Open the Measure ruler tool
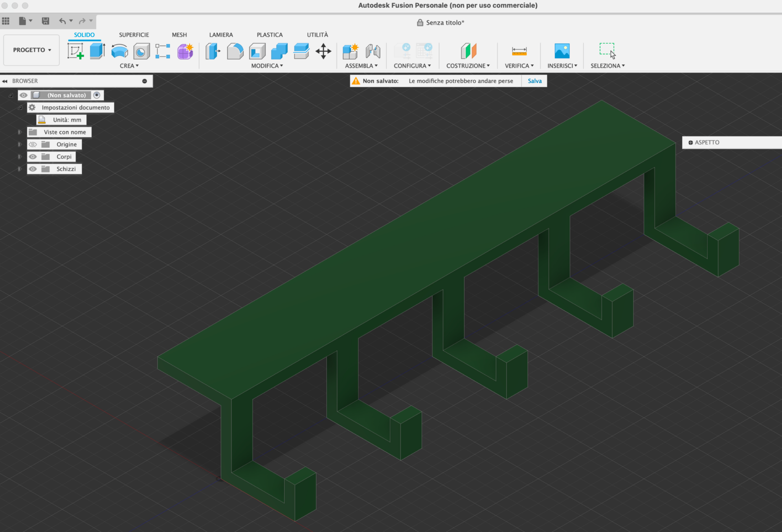This screenshot has width=782, height=532. (519, 51)
